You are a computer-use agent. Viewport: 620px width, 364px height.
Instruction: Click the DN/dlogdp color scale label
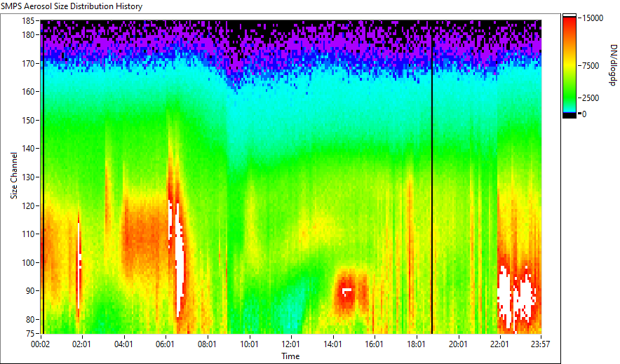coord(613,65)
